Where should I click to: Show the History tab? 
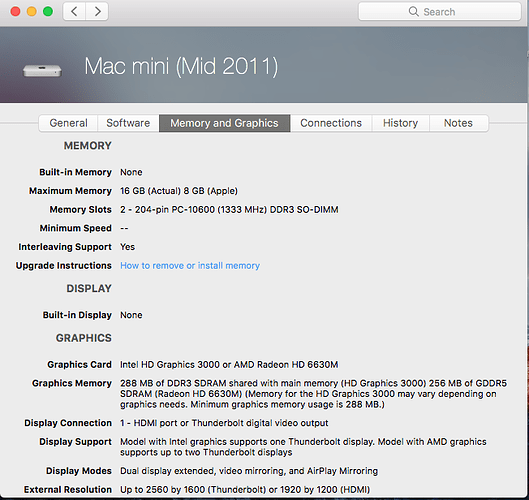400,123
